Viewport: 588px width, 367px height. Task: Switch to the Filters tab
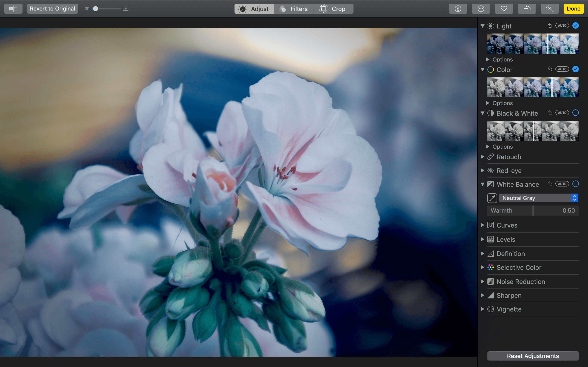294,9
